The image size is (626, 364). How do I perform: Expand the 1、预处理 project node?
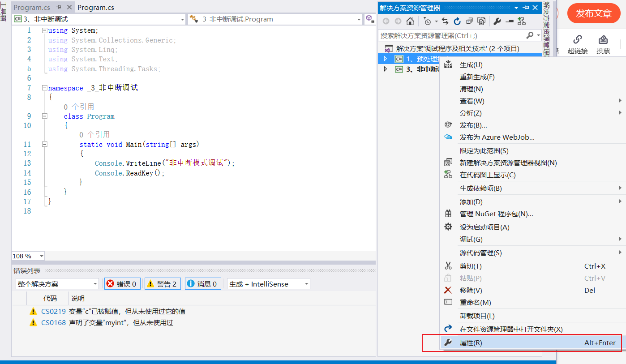tap(385, 59)
